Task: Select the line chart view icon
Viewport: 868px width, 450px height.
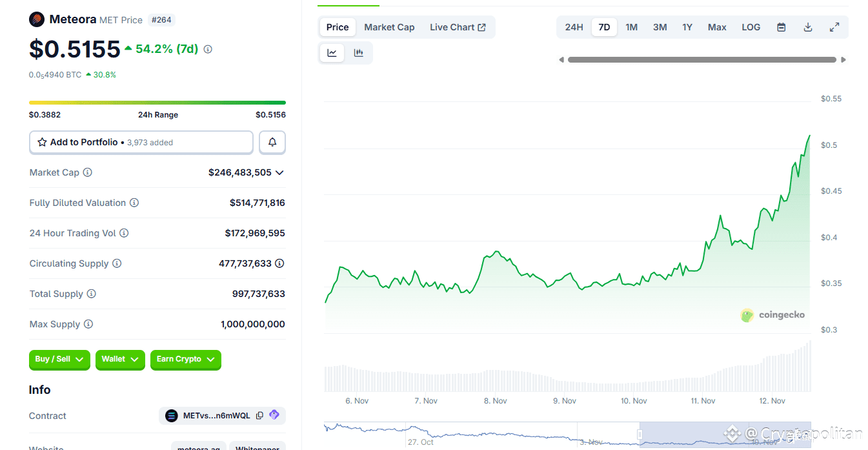Action: click(331, 52)
